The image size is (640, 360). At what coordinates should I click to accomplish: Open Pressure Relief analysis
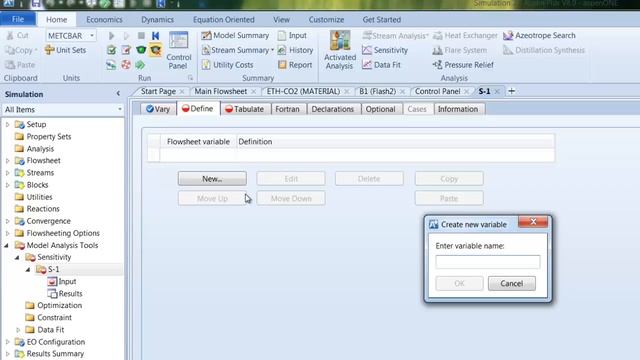[x=463, y=65]
